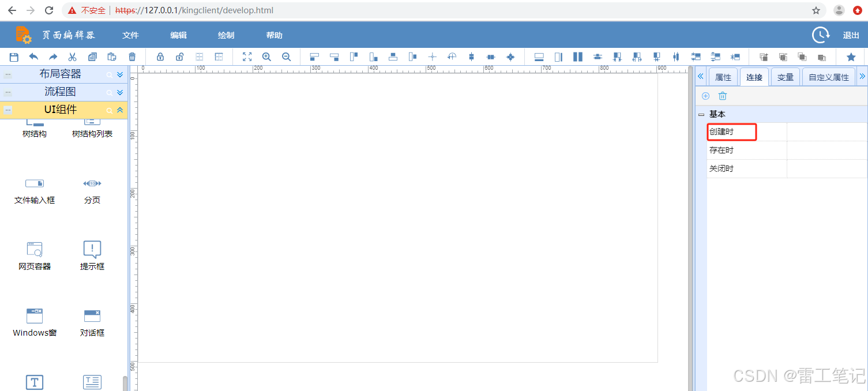This screenshot has height=391, width=868.
Task: Open the 绘制 menu
Action: [x=226, y=35]
